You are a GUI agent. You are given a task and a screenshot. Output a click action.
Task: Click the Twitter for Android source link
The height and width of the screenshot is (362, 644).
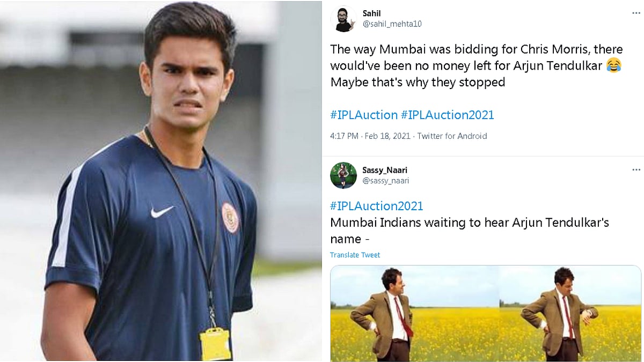click(x=452, y=136)
